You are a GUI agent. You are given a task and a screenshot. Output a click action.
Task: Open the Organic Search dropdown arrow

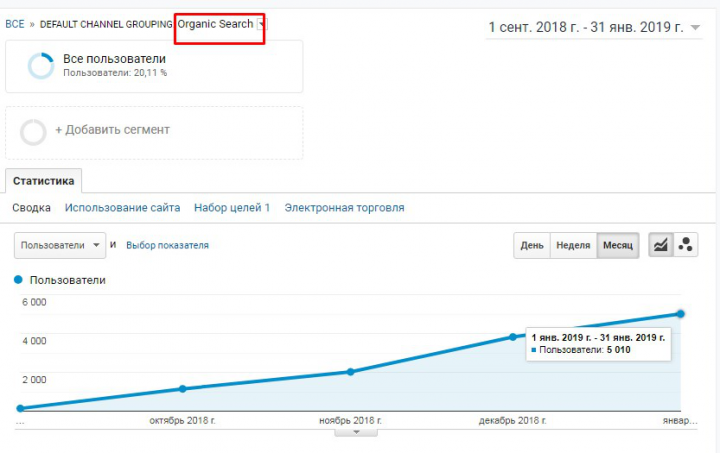[261, 24]
